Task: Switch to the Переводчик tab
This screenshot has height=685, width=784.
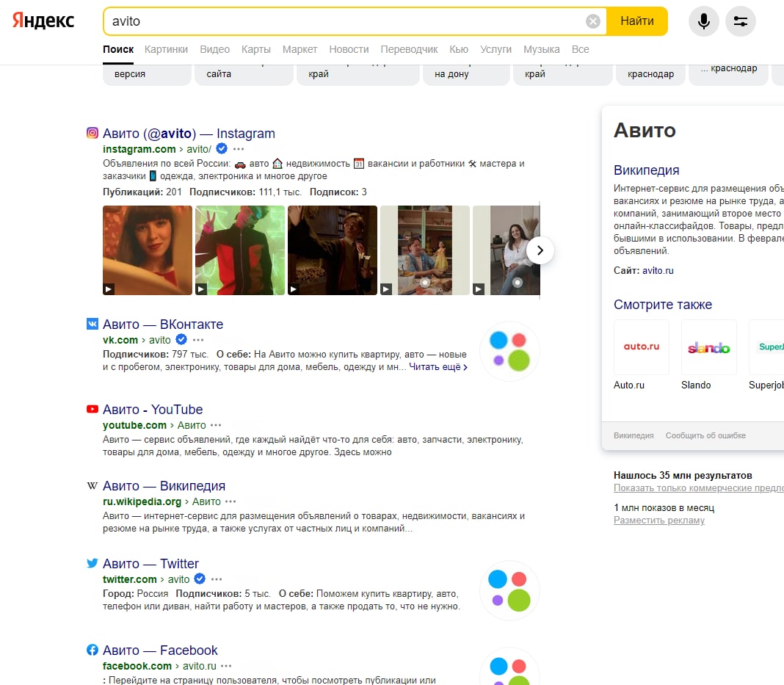Action: tap(409, 49)
